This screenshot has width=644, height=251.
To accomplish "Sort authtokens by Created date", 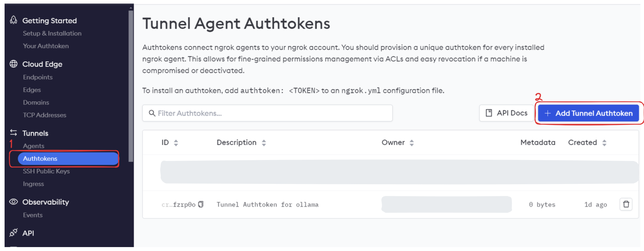I will [604, 143].
